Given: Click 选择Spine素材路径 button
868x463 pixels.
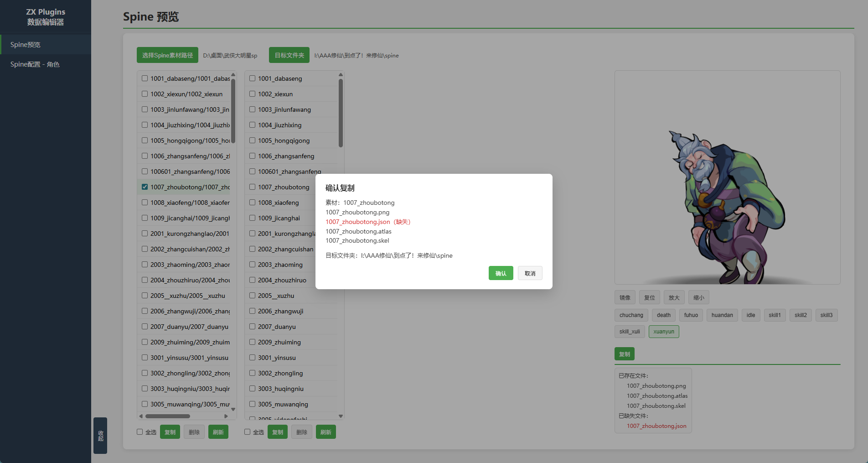Looking at the screenshot, I should tap(167, 55).
